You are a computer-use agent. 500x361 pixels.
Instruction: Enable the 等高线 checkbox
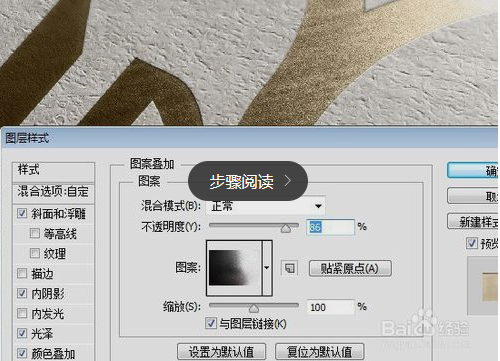click(35, 233)
